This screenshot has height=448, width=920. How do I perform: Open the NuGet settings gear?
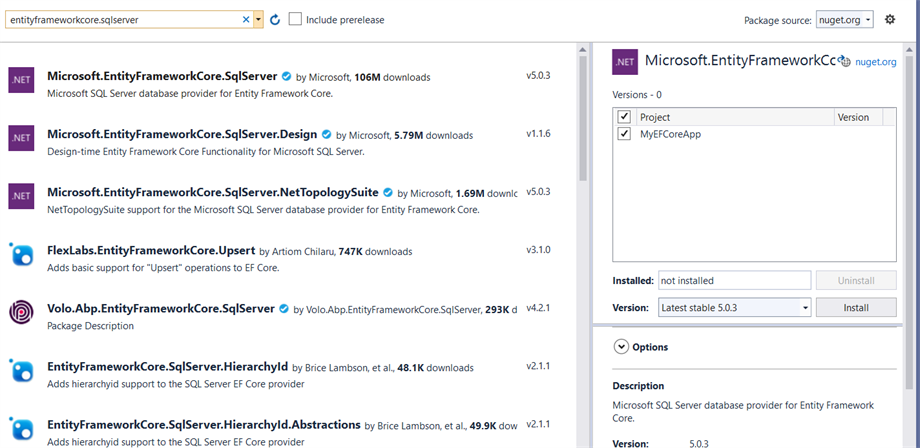pyautogui.click(x=890, y=19)
